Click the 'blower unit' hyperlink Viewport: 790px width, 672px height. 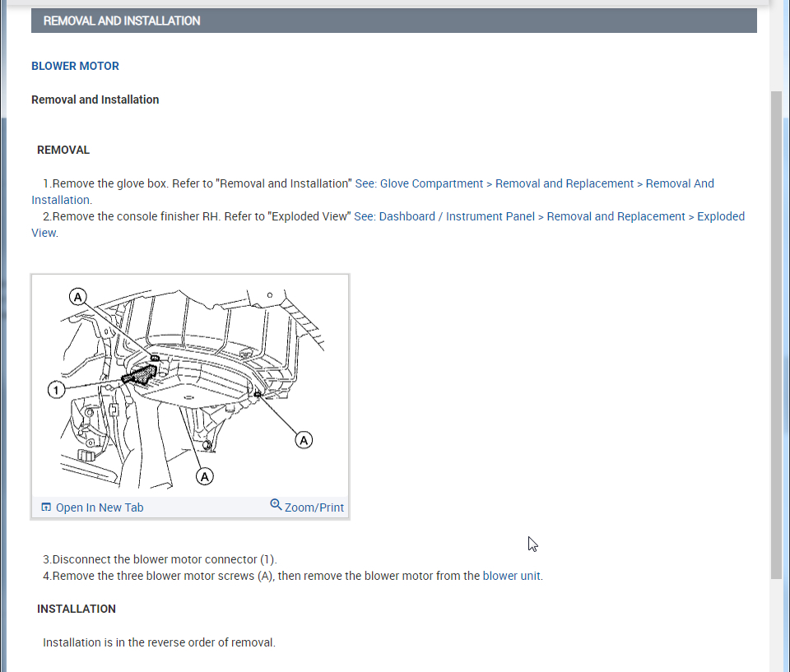[511, 576]
